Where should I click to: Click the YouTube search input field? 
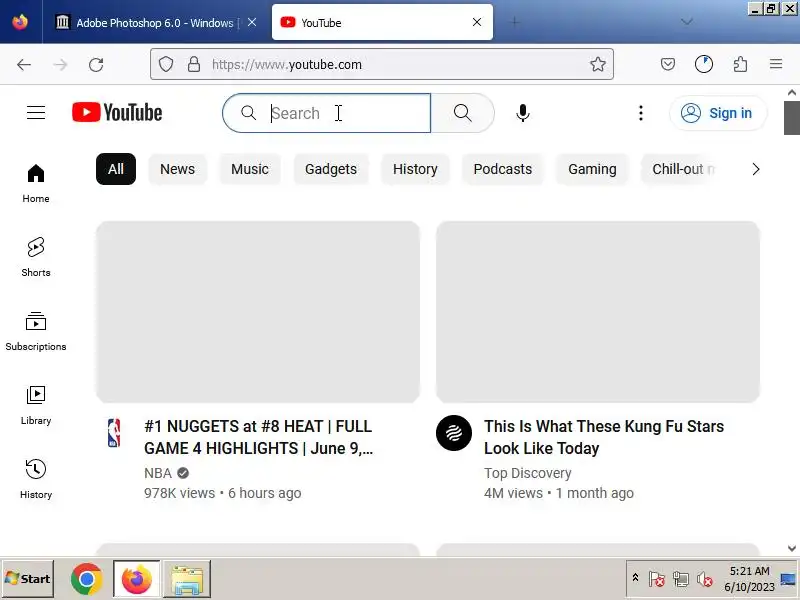coord(327,113)
